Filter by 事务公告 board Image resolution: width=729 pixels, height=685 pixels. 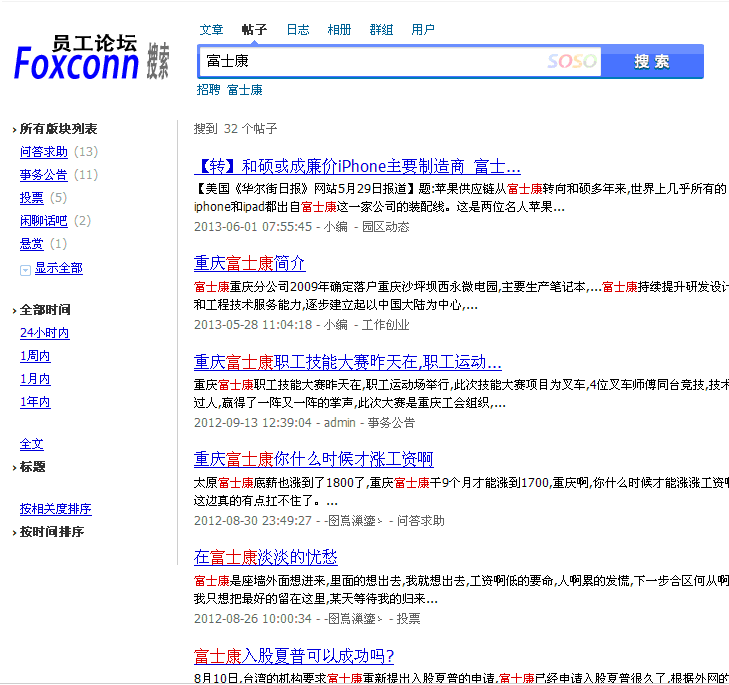click(x=44, y=175)
